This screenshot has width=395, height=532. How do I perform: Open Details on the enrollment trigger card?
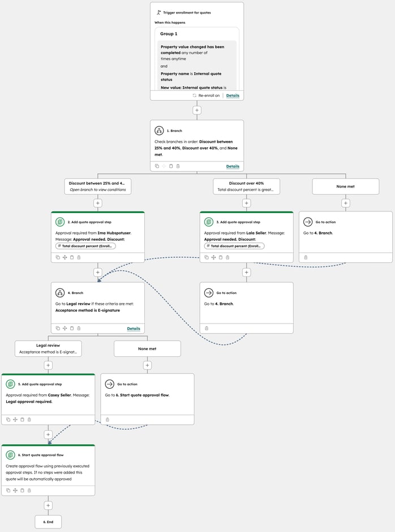232,96
